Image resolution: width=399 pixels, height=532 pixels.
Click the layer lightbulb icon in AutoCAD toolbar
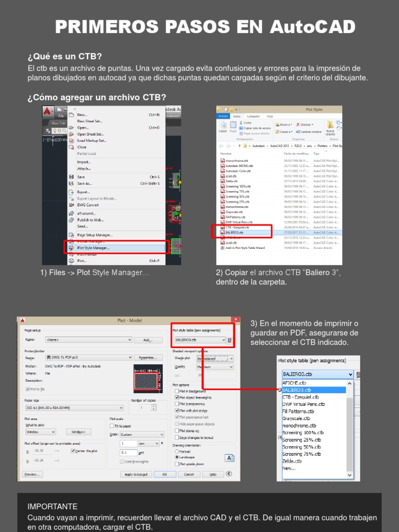click(55, 130)
